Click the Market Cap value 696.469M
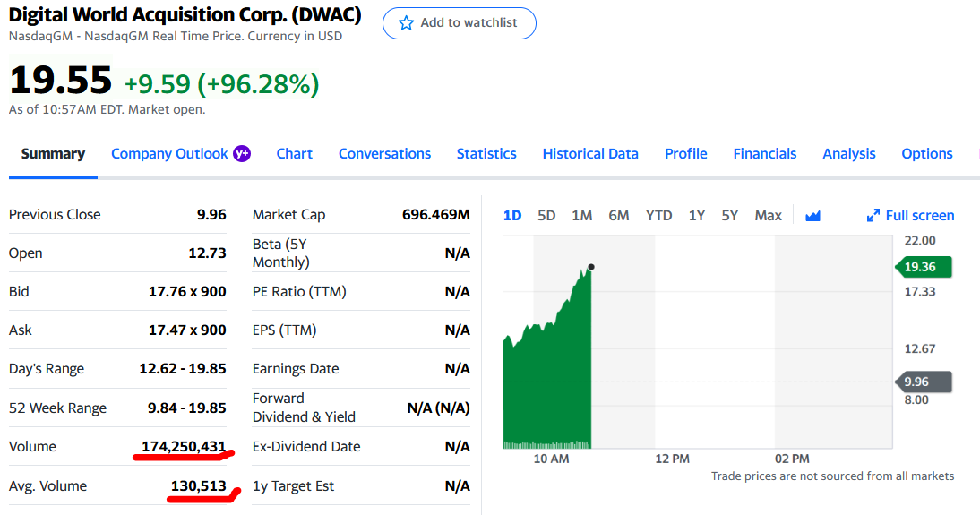Viewport: 980px width, 515px height. point(435,214)
